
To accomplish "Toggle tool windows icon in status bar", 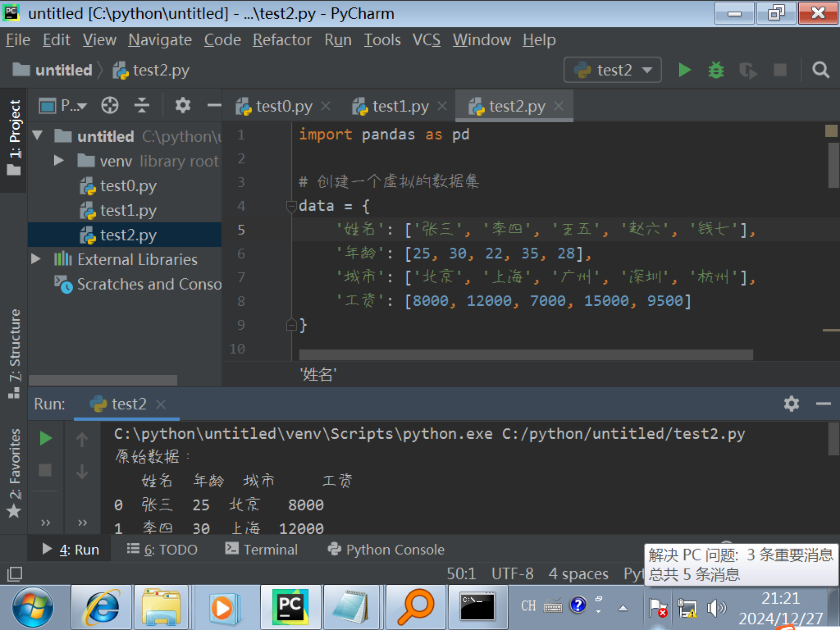I will [14, 574].
